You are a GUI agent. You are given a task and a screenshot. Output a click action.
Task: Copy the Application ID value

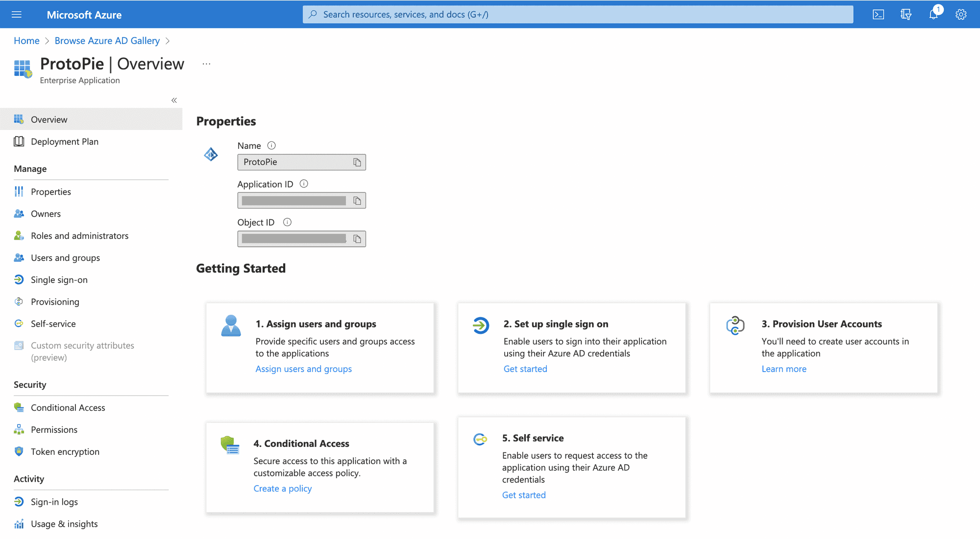point(357,200)
